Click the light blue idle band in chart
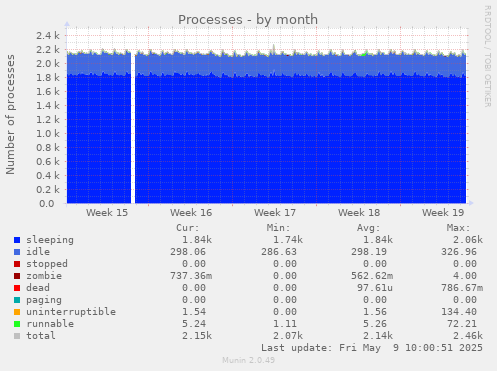The height and width of the screenshot is (371, 497). (267, 66)
